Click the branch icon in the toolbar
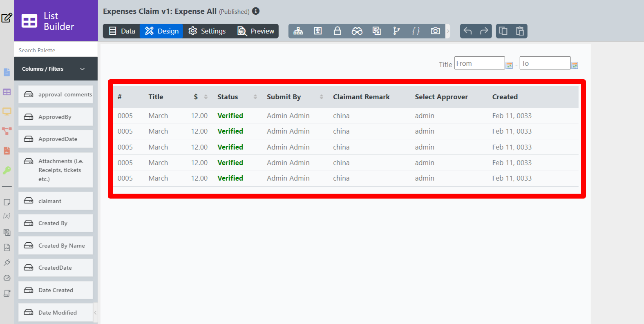 coord(396,31)
